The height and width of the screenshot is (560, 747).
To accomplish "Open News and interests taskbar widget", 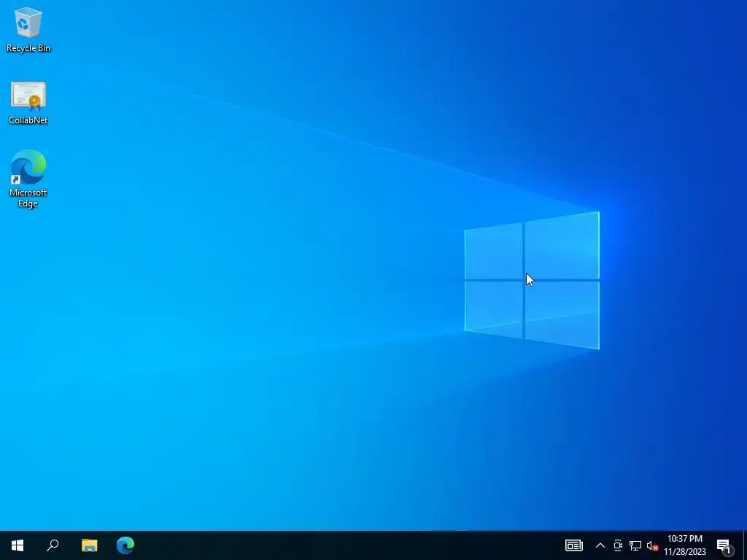I will (573, 545).
